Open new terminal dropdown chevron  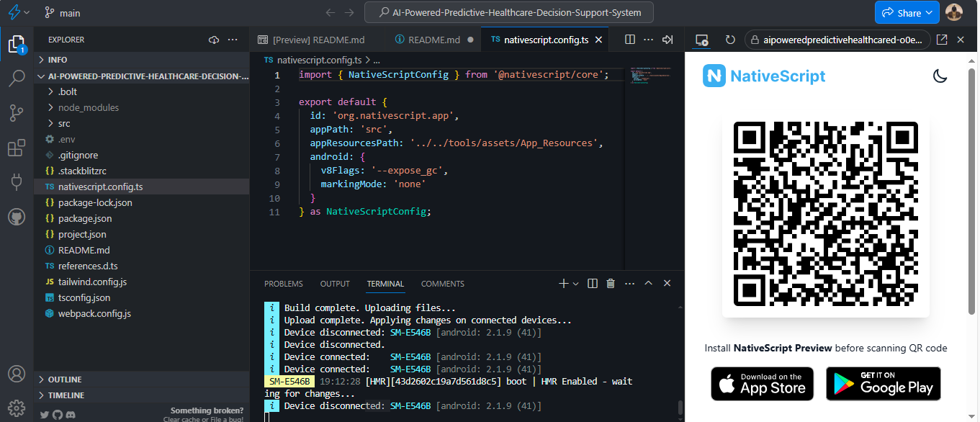(576, 284)
